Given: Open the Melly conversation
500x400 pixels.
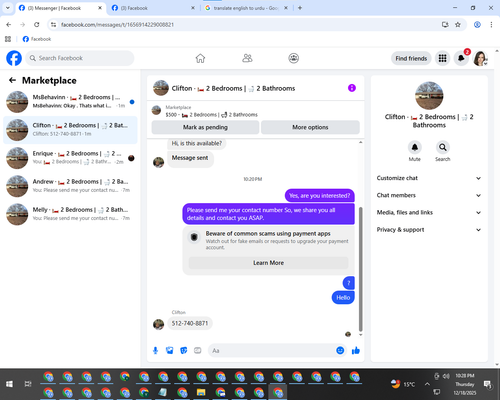Looking at the screenshot, I should (x=70, y=214).
